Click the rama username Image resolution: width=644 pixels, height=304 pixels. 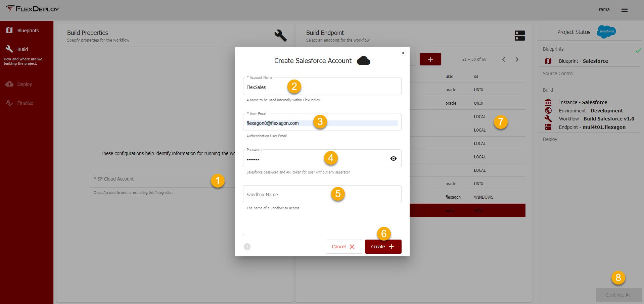(x=604, y=9)
